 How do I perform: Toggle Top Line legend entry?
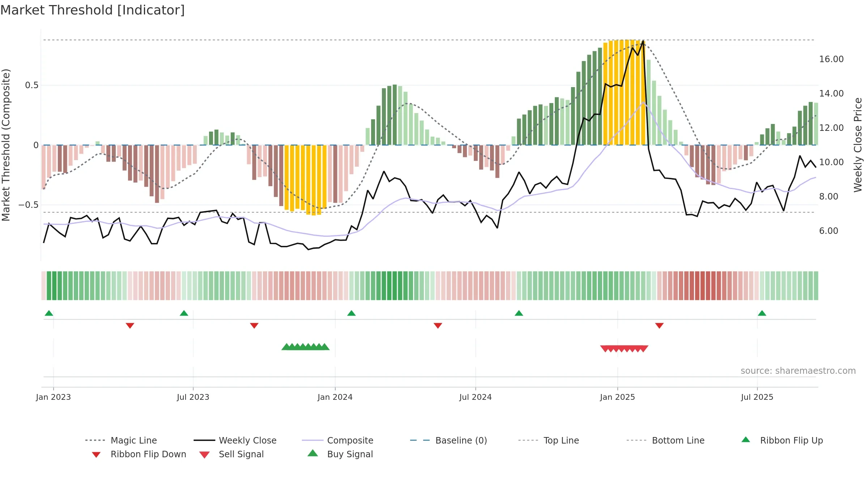coord(549,440)
